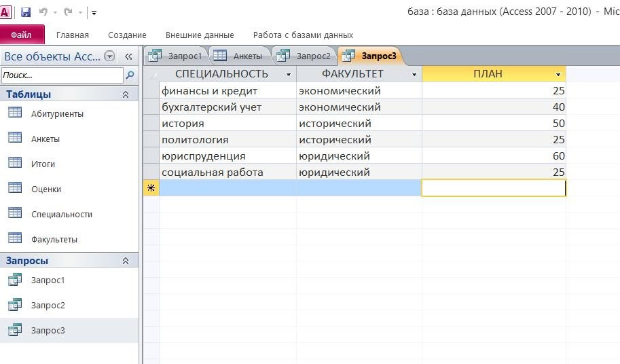Open the Оценки table in navigation pane
The image size is (620, 364).
[46, 189]
